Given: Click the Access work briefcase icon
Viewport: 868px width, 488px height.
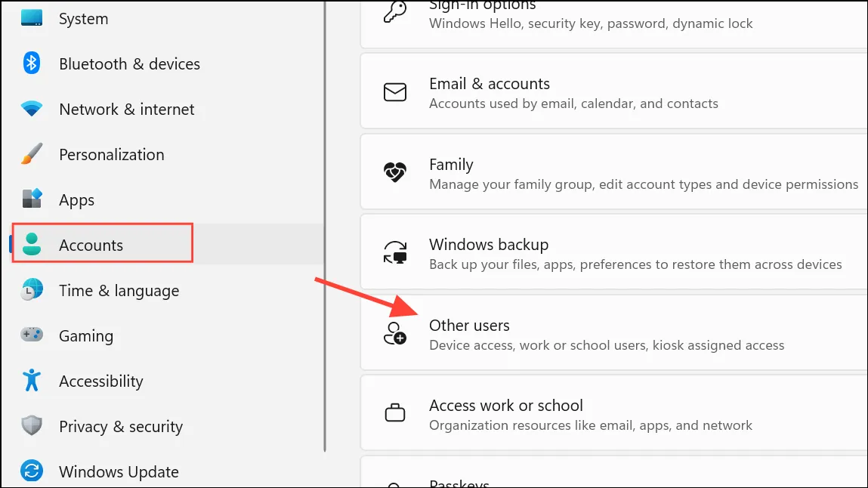Looking at the screenshot, I should tap(394, 412).
